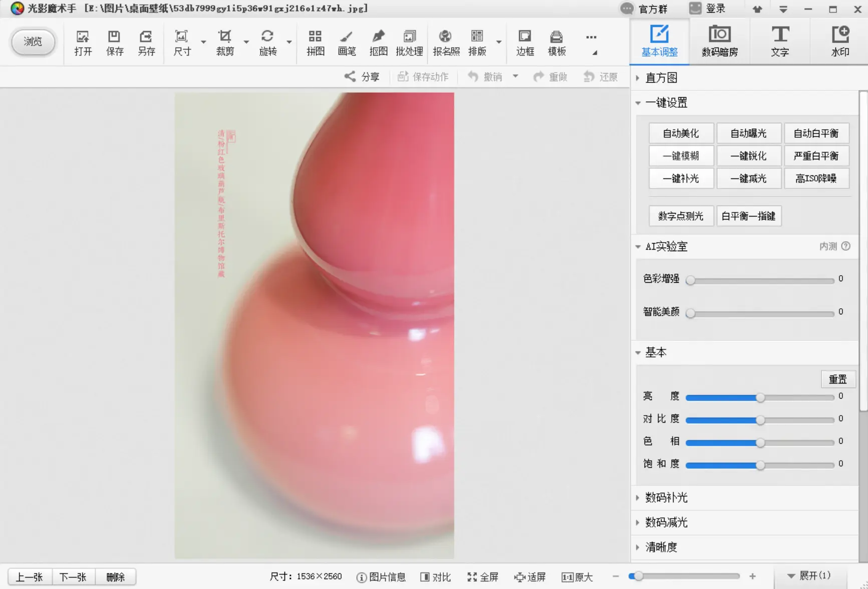Open the 拼图 (Collage) tool
Image resolution: width=868 pixels, height=589 pixels.
pos(315,43)
